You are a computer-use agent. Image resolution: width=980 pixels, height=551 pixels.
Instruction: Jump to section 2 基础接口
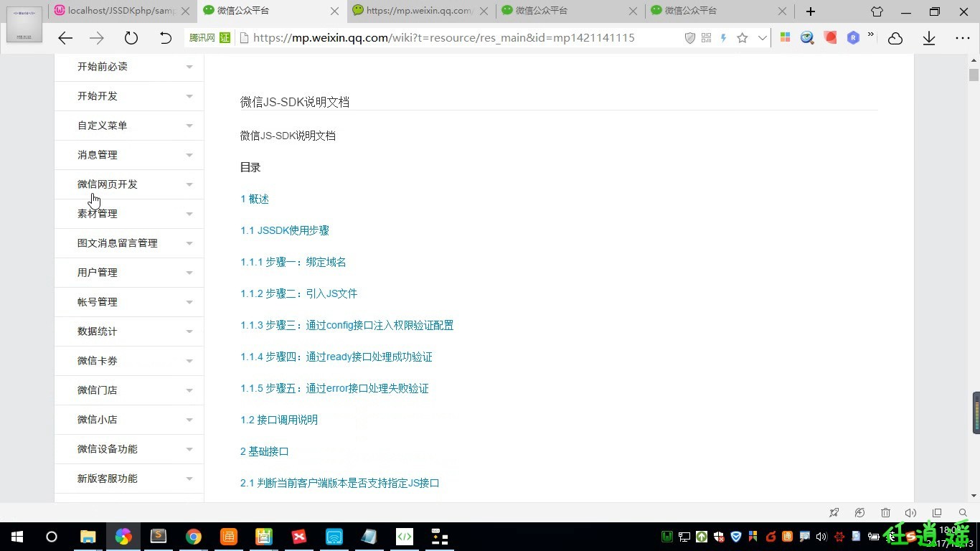[x=265, y=451]
